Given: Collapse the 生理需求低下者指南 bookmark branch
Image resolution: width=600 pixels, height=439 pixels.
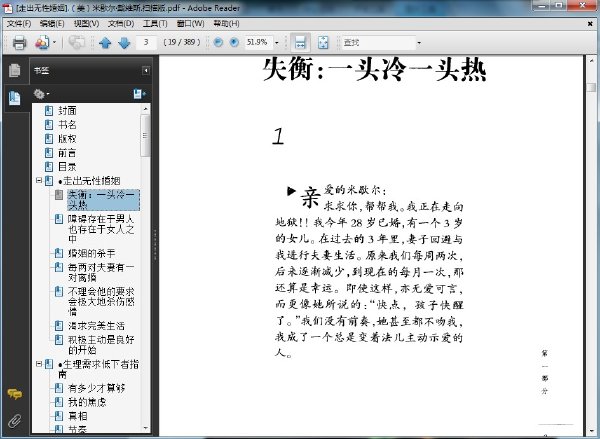Looking at the screenshot, I should coord(39,364).
